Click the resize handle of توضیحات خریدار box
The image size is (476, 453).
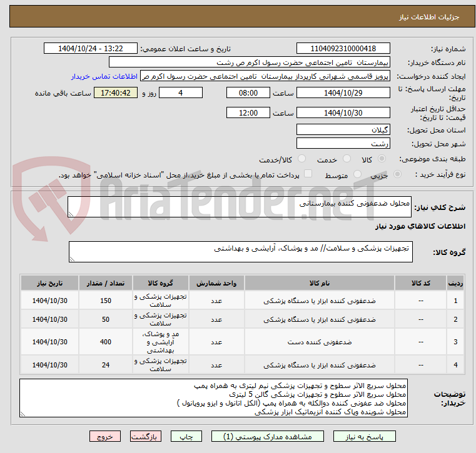(23, 414)
